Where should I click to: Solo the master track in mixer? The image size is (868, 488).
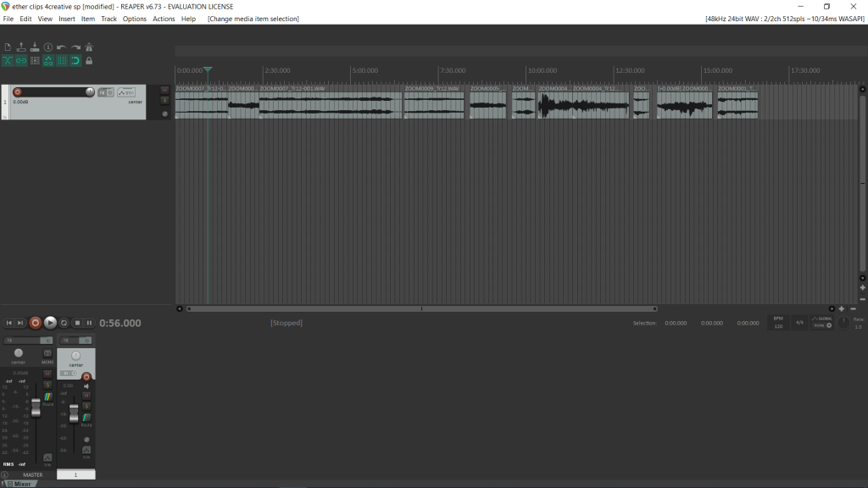click(47, 385)
